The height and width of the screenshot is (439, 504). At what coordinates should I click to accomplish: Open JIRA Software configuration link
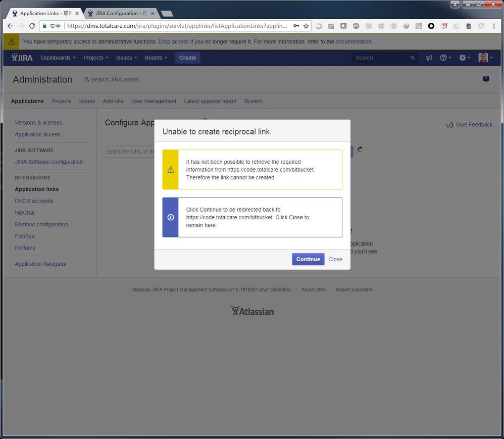pos(48,162)
